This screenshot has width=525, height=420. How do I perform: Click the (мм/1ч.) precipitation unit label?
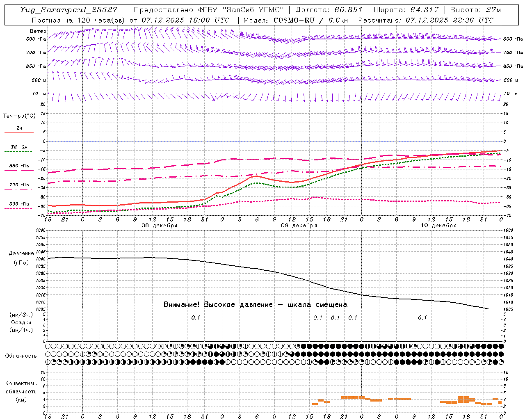click(21, 330)
